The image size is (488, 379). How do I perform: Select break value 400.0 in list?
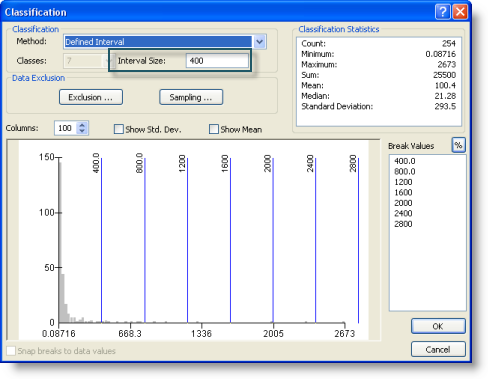405,161
